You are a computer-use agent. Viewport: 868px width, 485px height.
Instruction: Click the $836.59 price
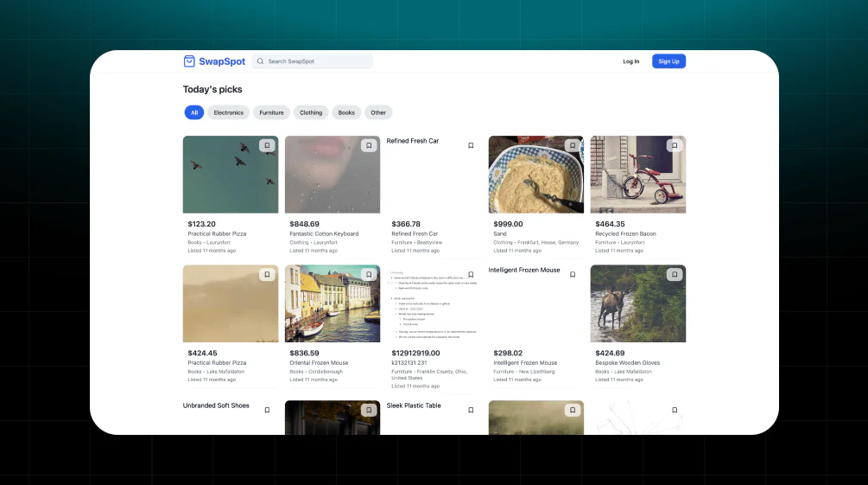pyautogui.click(x=305, y=353)
